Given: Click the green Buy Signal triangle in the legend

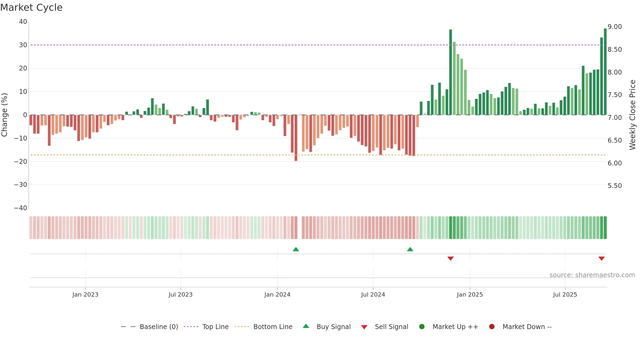Looking at the screenshot, I should (306, 326).
